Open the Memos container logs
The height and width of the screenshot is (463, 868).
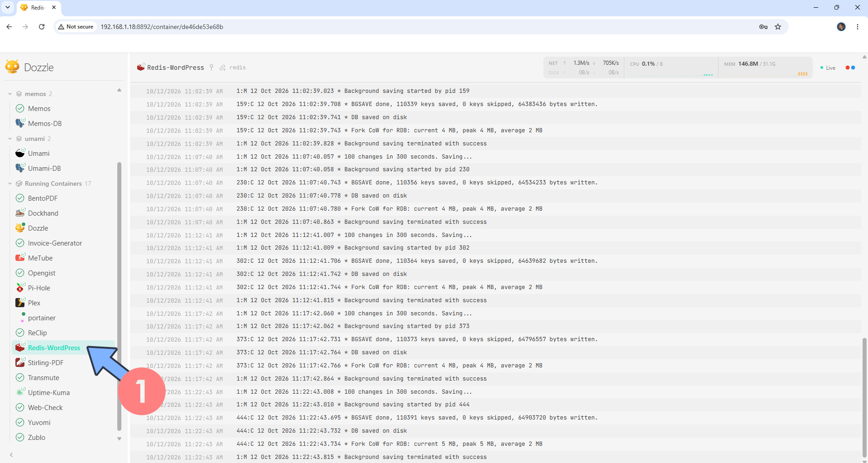point(39,109)
